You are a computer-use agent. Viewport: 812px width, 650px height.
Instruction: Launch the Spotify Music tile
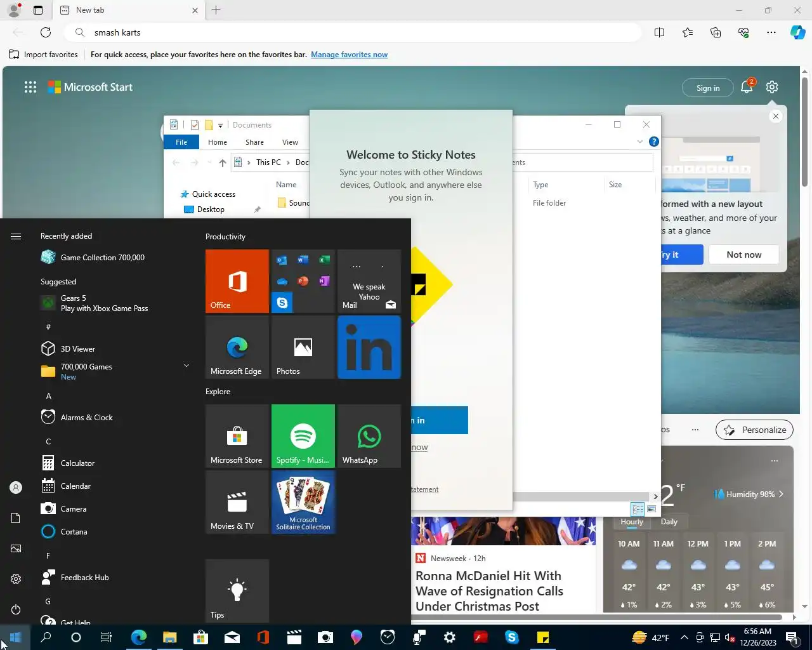(x=303, y=436)
